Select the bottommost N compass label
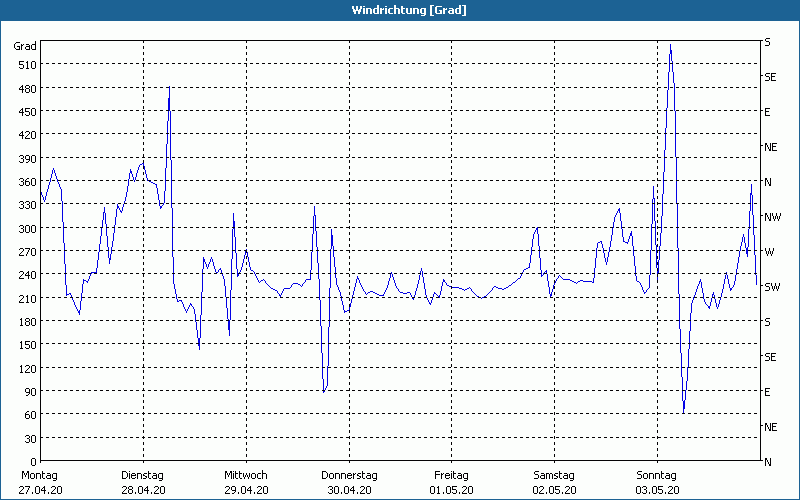800x500 pixels. [768, 462]
